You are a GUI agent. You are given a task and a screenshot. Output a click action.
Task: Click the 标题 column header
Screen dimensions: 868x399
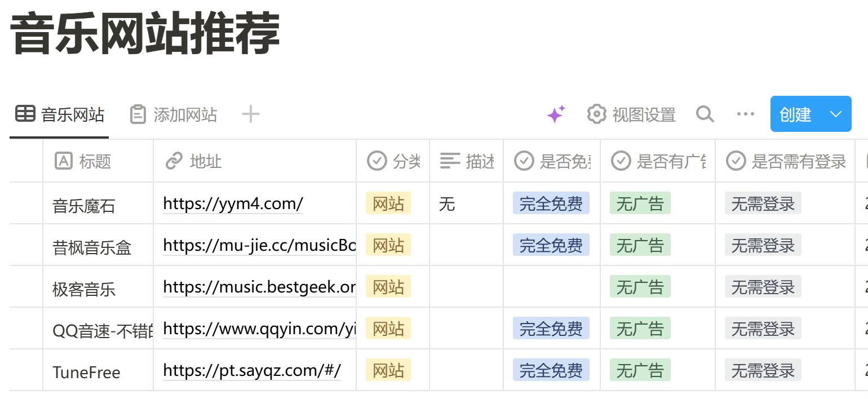[x=98, y=161]
